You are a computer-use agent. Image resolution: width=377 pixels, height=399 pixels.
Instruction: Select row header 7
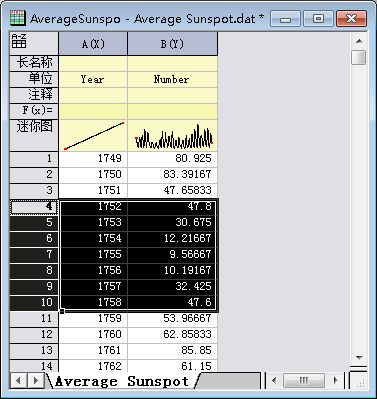[34, 255]
